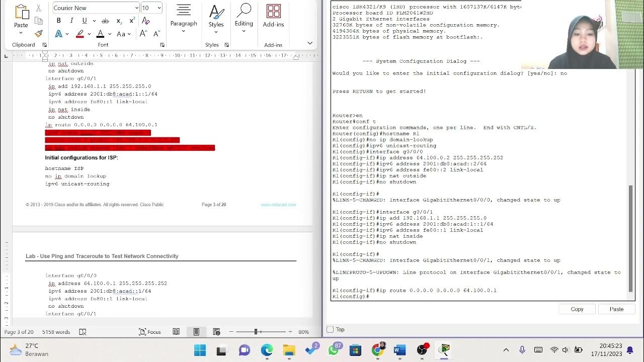The image size is (644, 362).
Task: Open the proofing check icon
Action: [x=83, y=332]
